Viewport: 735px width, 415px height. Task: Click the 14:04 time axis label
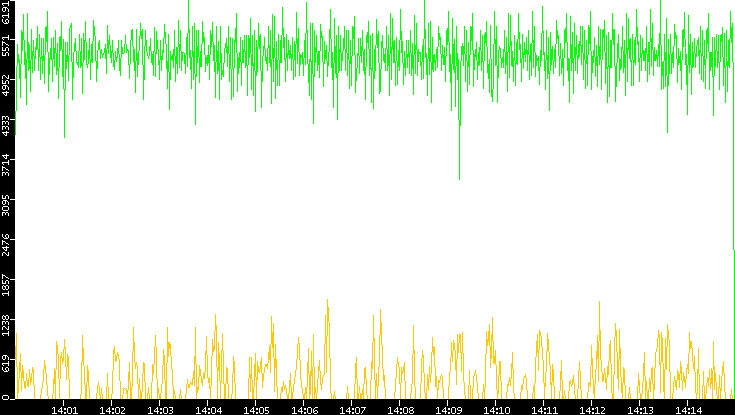[208, 411]
